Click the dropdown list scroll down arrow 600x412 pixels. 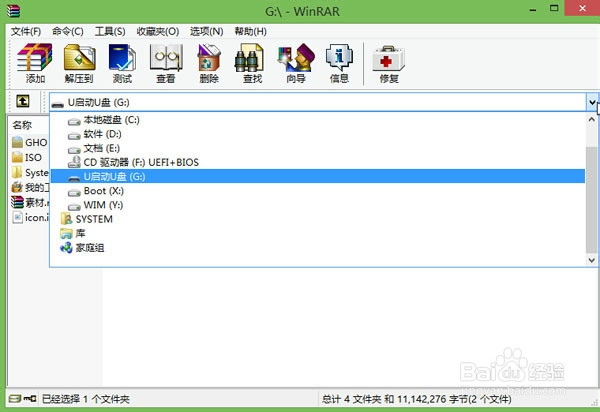point(592,260)
